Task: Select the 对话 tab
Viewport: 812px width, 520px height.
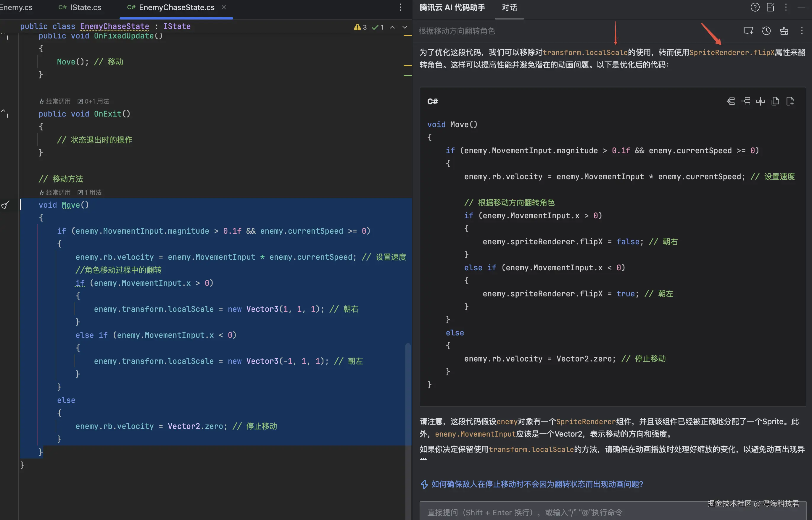Action: (509, 7)
